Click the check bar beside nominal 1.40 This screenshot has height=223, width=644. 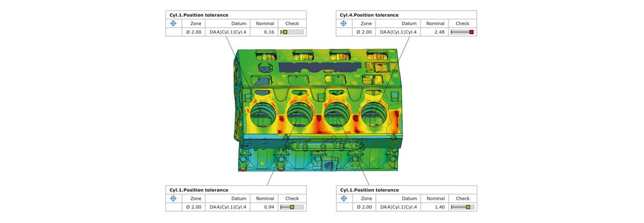(x=463, y=207)
